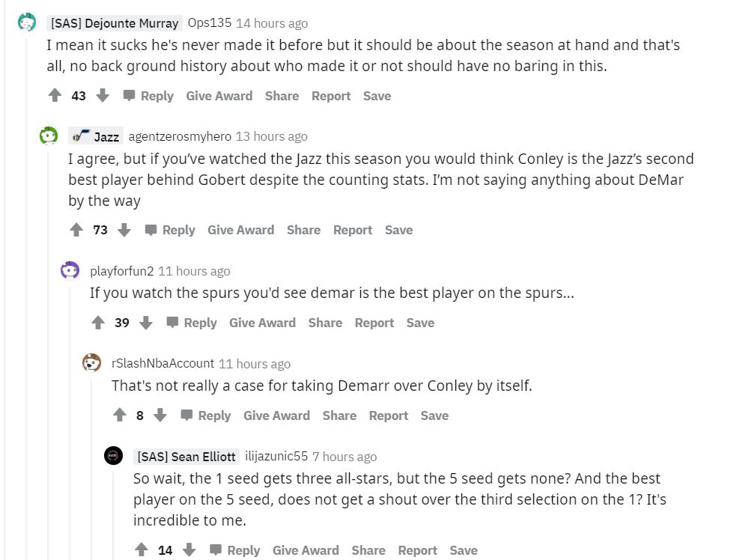This screenshot has height=560, width=740.
Task: Open playforfun2's user profile
Action: point(121,270)
